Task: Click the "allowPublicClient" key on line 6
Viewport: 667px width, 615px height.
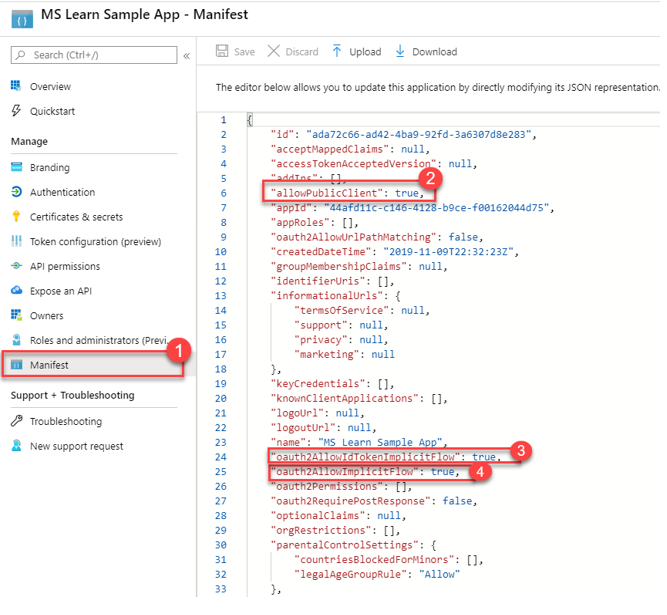Action: click(327, 193)
